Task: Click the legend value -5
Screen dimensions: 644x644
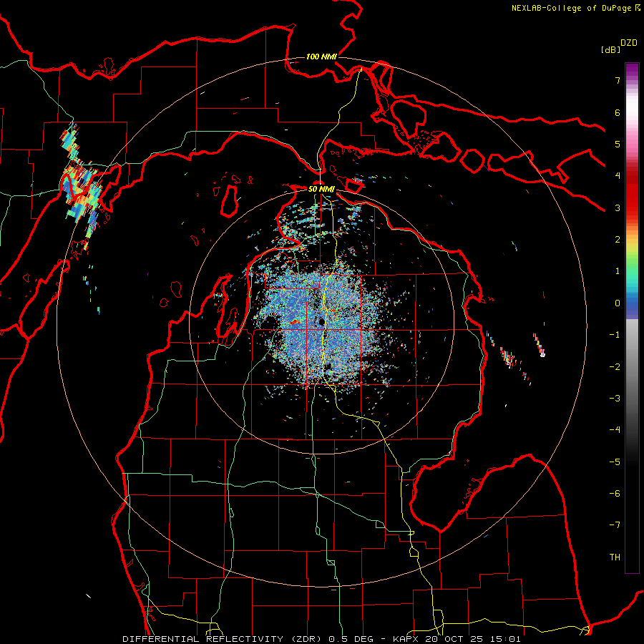Action: click(x=615, y=462)
